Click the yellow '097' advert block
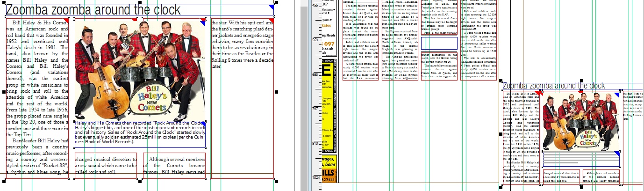This screenshot has height=191, width=644. click(329, 45)
